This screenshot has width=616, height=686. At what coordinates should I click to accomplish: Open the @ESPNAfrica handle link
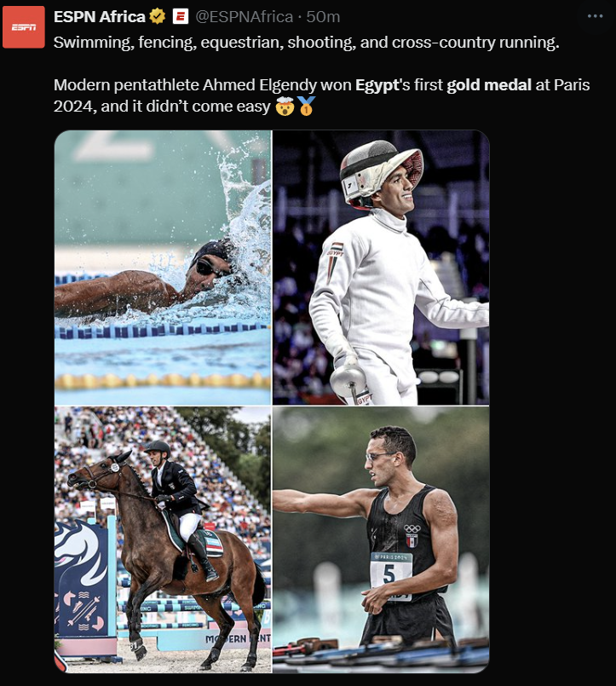245,17
